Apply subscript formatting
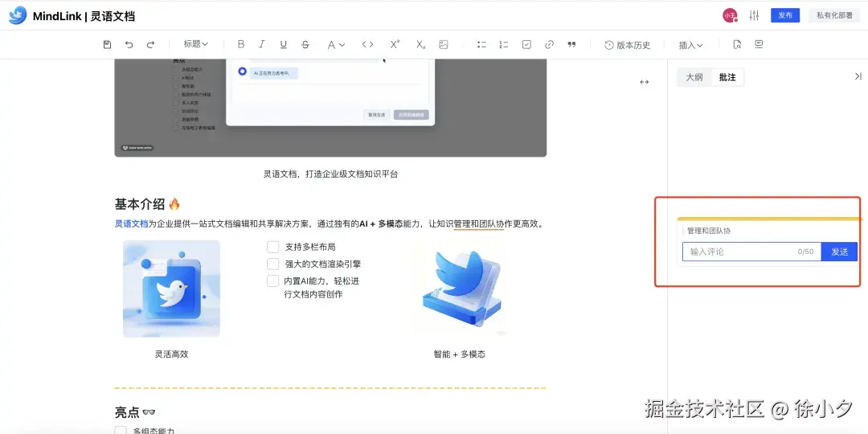The width and height of the screenshot is (868, 434). (420, 45)
